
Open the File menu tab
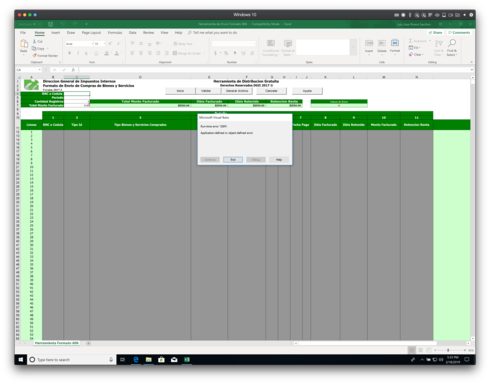(x=23, y=33)
